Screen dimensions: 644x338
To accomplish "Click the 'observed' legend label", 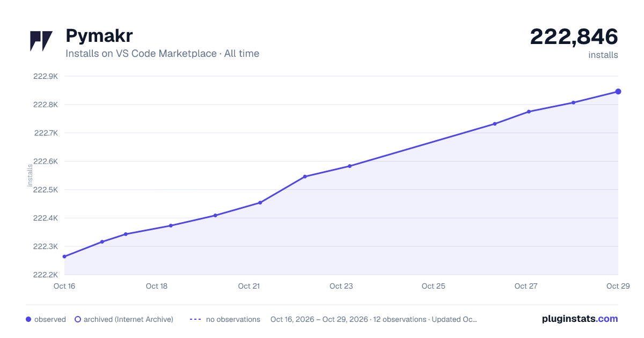I will (50, 319).
